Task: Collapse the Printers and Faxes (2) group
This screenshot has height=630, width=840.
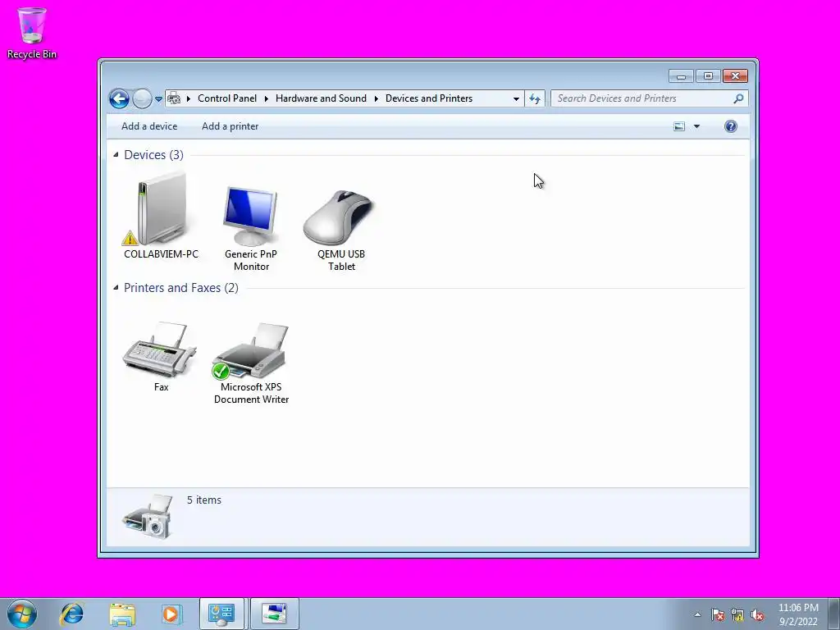Action: click(116, 288)
